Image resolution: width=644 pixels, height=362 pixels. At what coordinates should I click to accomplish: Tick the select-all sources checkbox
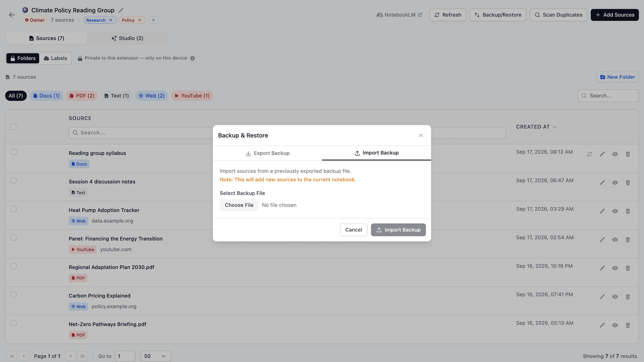coord(13,127)
